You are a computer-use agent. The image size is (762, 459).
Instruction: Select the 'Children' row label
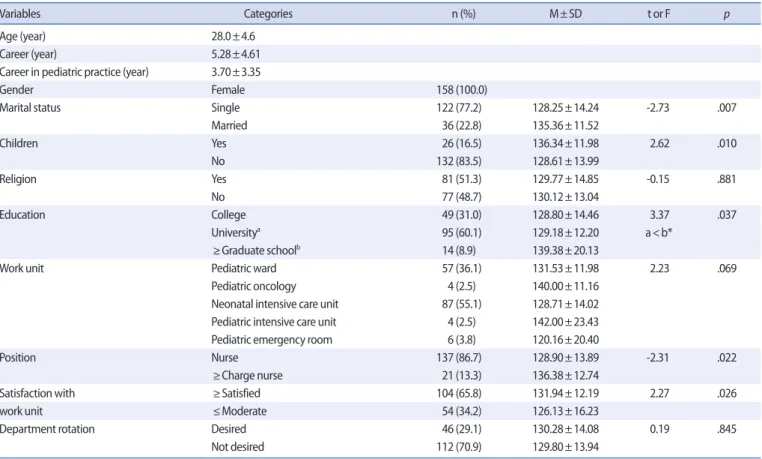(19, 143)
